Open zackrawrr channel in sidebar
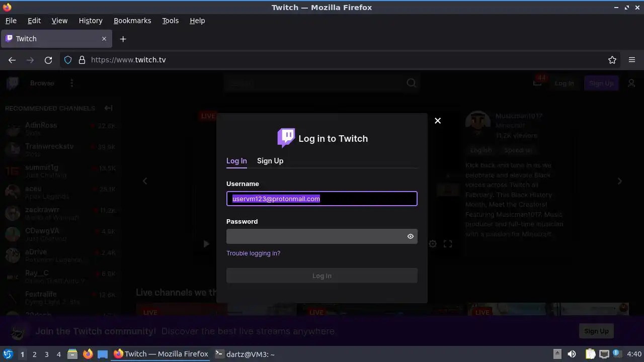The width and height of the screenshot is (644, 362). pos(60,214)
